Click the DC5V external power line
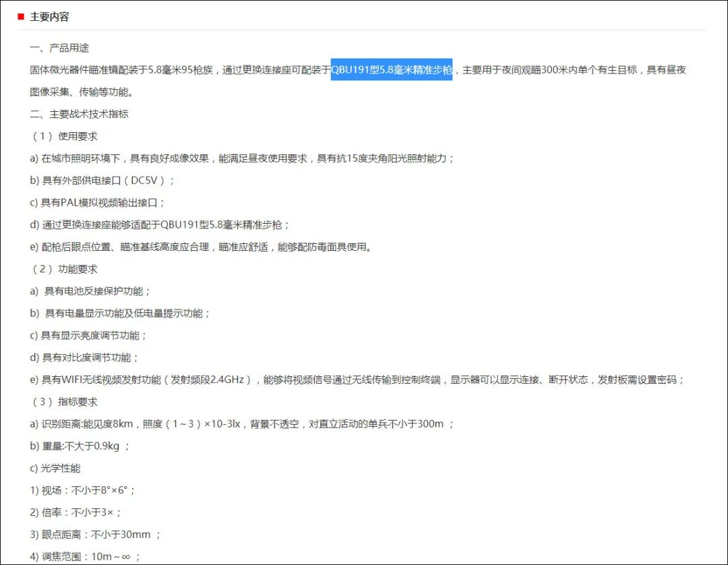 [x=102, y=181]
